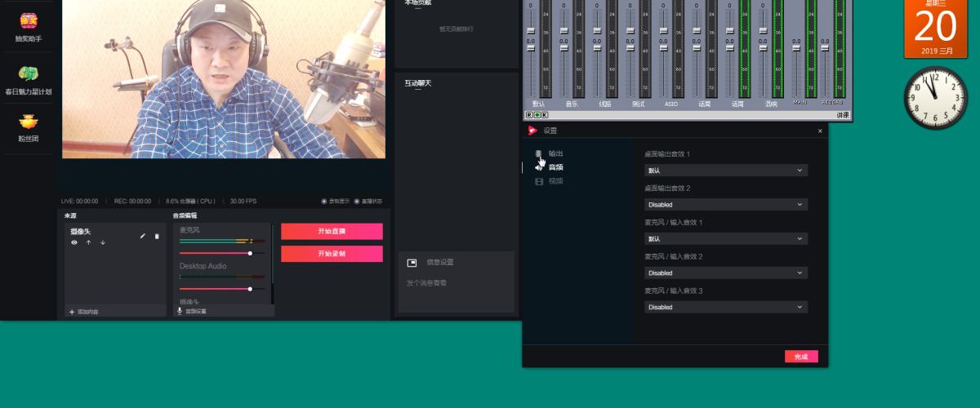Viewport: 980px width, 408px height.
Task: Open 麦克风 / 输入音效 3 dropdown
Action: 726,308
